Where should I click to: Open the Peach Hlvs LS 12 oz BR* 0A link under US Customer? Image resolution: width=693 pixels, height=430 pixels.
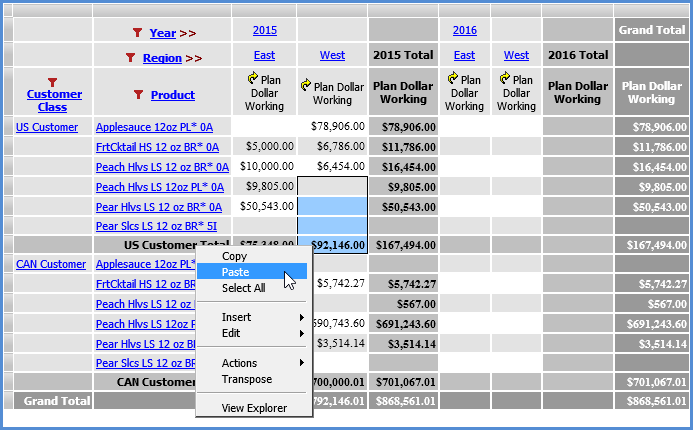tap(162, 167)
